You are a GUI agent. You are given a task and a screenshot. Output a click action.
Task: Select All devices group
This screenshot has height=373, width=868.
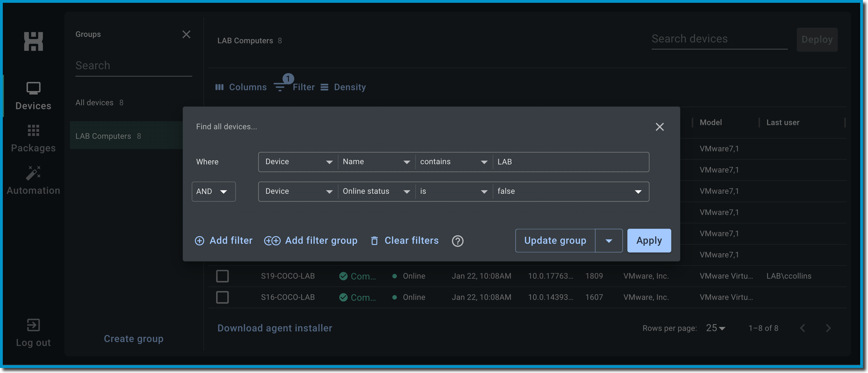coord(99,103)
